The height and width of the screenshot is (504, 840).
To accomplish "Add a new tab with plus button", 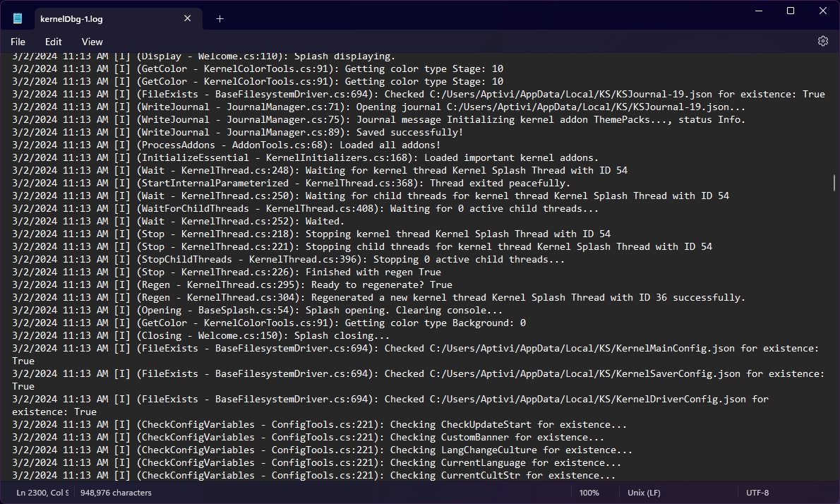I will point(220,19).
